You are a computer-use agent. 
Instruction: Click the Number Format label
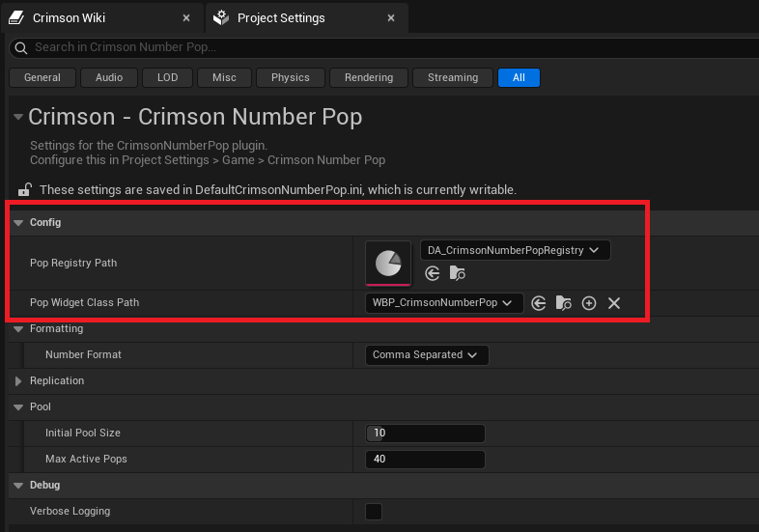83,355
